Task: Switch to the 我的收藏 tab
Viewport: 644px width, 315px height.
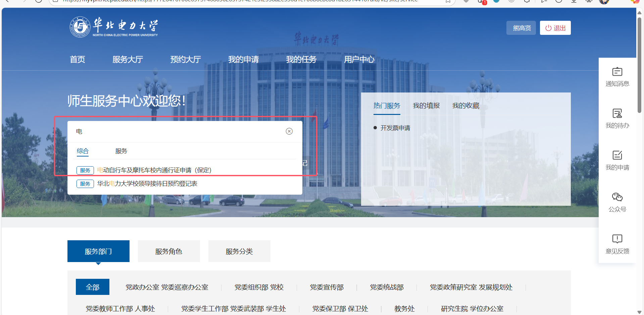Action: tap(466, 106)
